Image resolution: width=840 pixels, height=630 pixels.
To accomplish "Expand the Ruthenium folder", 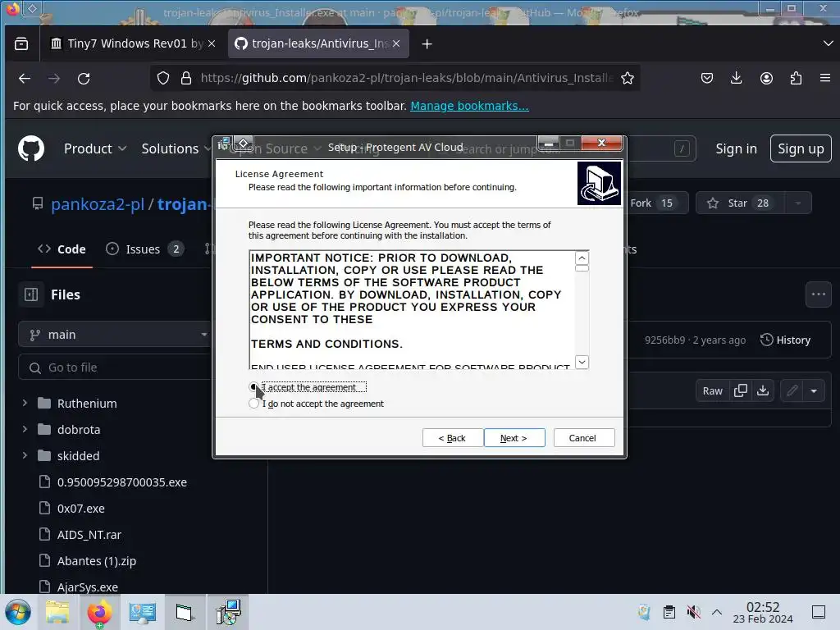I will [25, 403].
